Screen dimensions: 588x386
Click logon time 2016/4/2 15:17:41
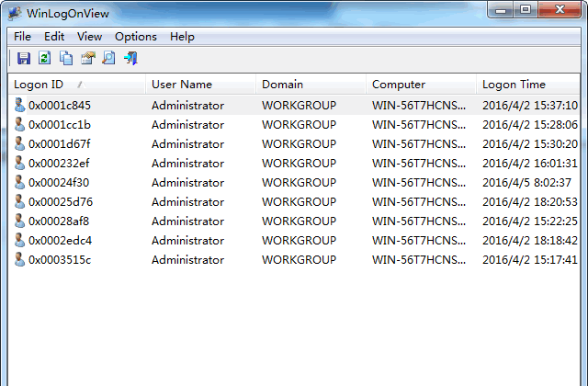530,260
